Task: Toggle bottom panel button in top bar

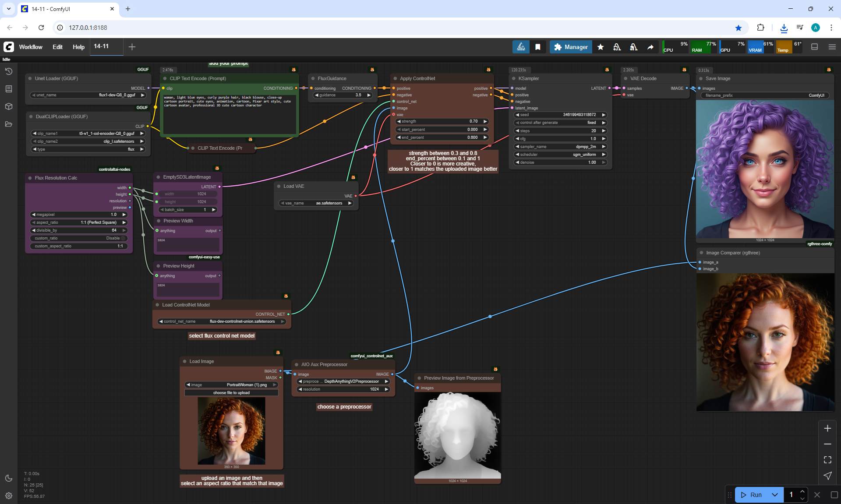Action: click(x=815, y=47)
